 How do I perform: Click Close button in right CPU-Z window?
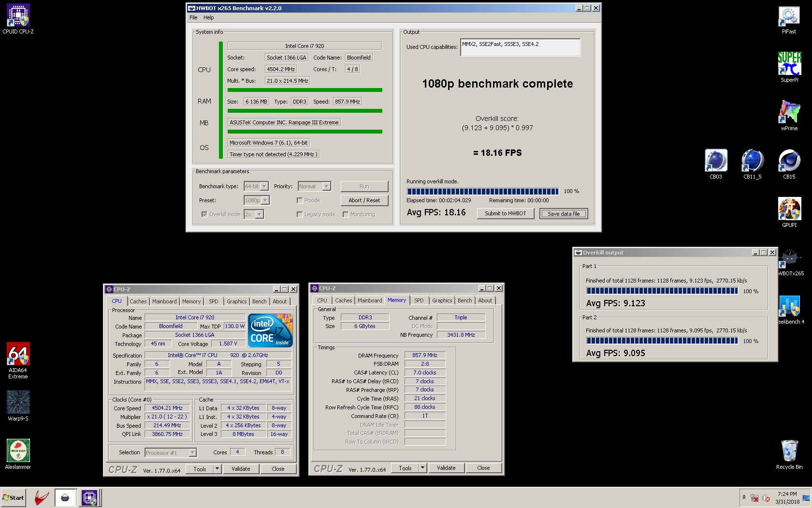tap(483, 468)
